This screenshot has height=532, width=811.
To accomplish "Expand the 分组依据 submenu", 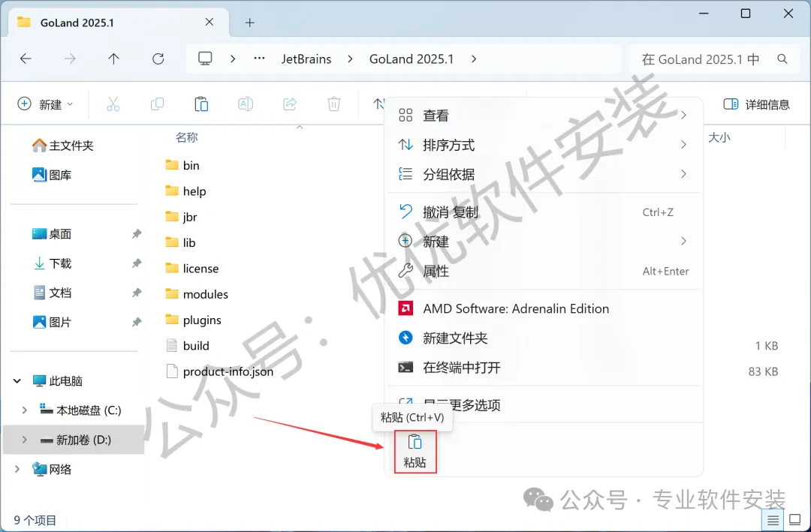I will pos(544,174).
